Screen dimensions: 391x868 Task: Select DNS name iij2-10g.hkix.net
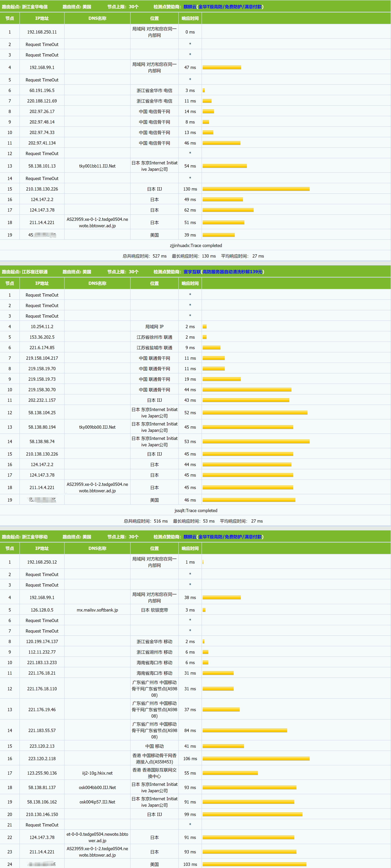click(97, 773)
